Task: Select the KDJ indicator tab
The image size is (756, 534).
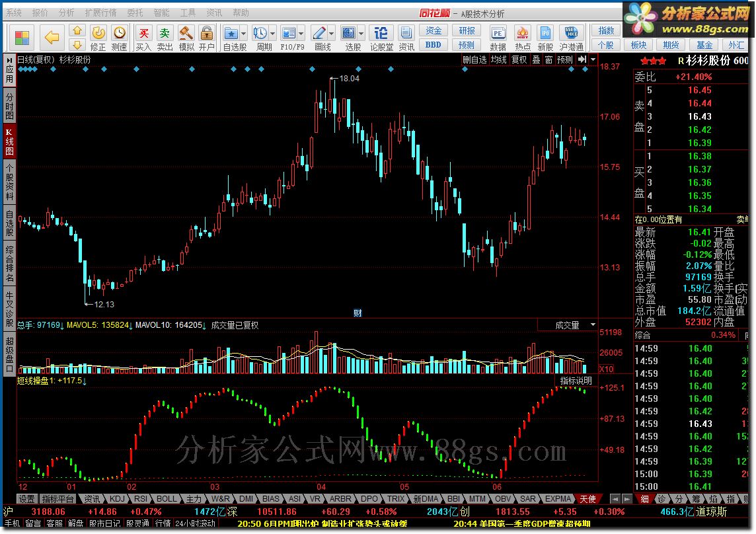Action: tap(117, 499)
